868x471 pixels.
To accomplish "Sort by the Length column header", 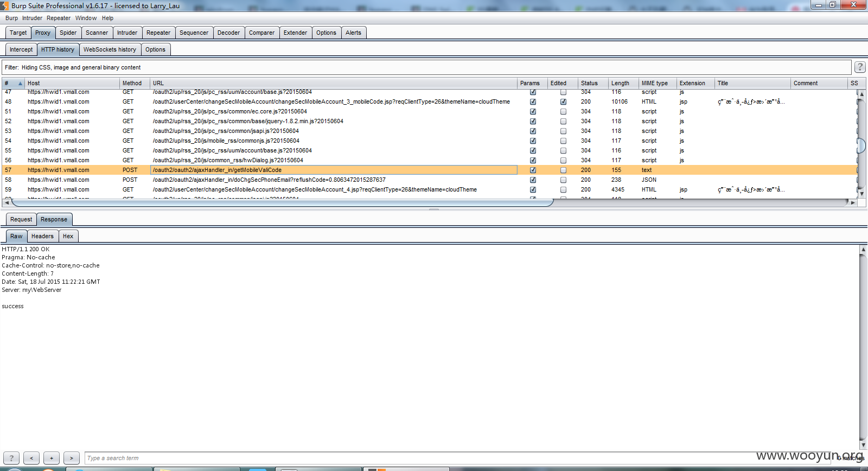I will [x=623, y=83].
